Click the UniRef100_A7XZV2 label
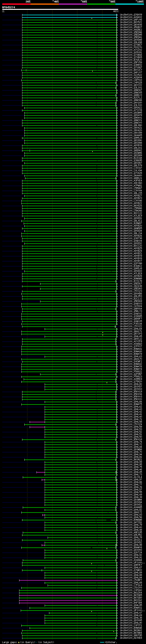Image resolution: width=146 pixels, height=644 pixels. click(131, 50)
